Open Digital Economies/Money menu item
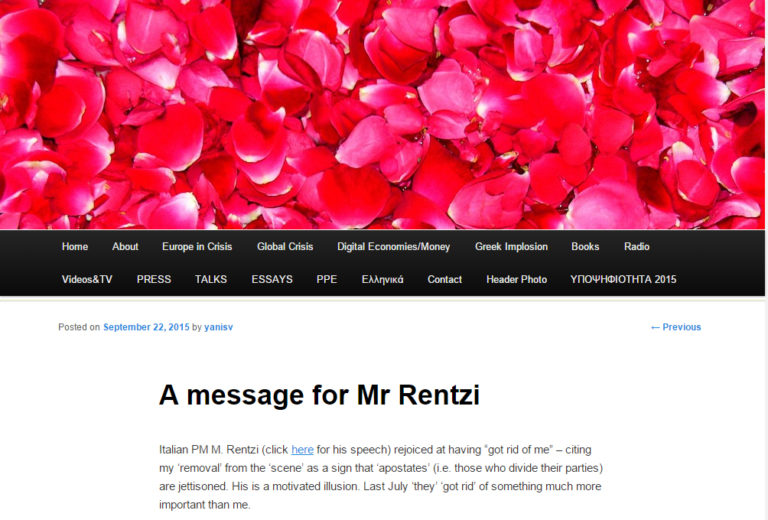The image size is (768, 520). tap(393, 247)
